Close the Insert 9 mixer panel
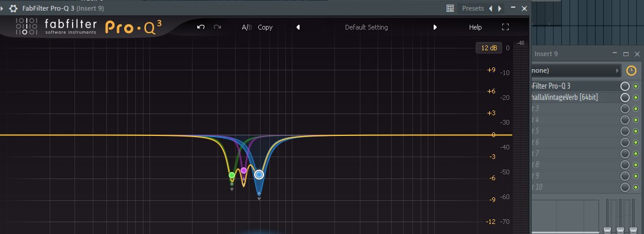Viewport: 644px width, 234px height. [x=637, y=54]
